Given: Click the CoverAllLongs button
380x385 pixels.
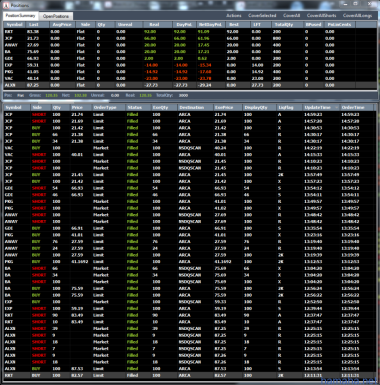Looking at the screenshot, I should [357, 16].
